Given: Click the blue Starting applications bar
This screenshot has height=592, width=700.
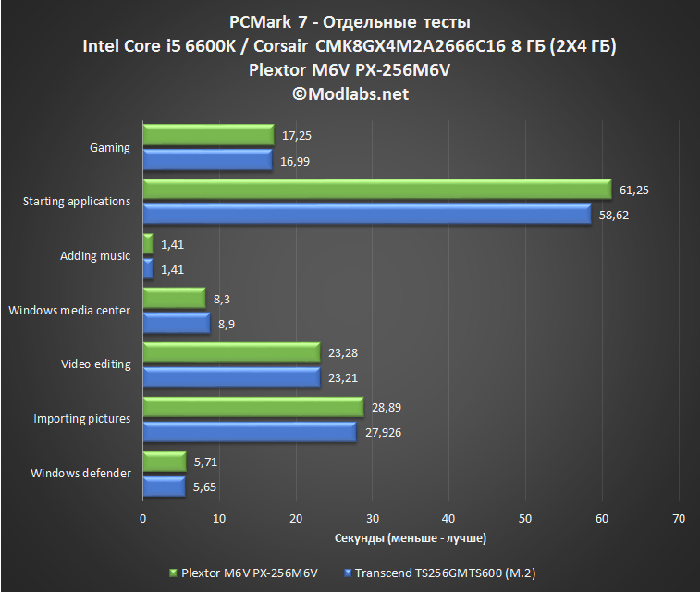Looking at the screenshot, I should pos(367,215).
